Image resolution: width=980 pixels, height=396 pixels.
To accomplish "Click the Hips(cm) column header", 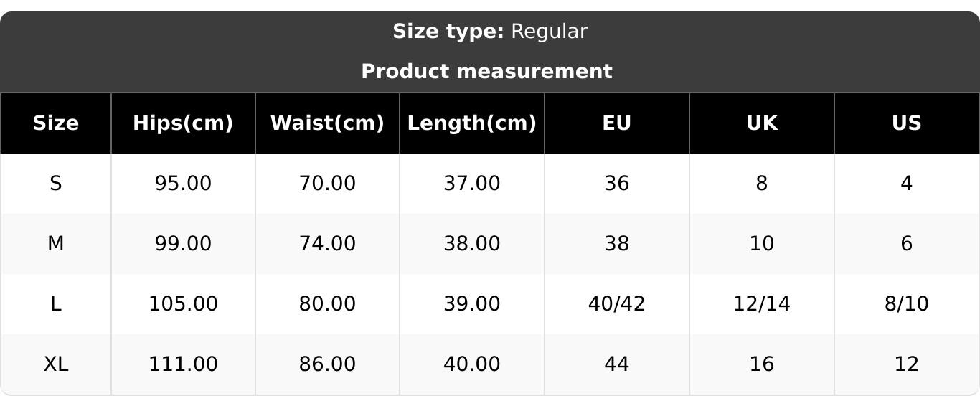I will (183, 123).
